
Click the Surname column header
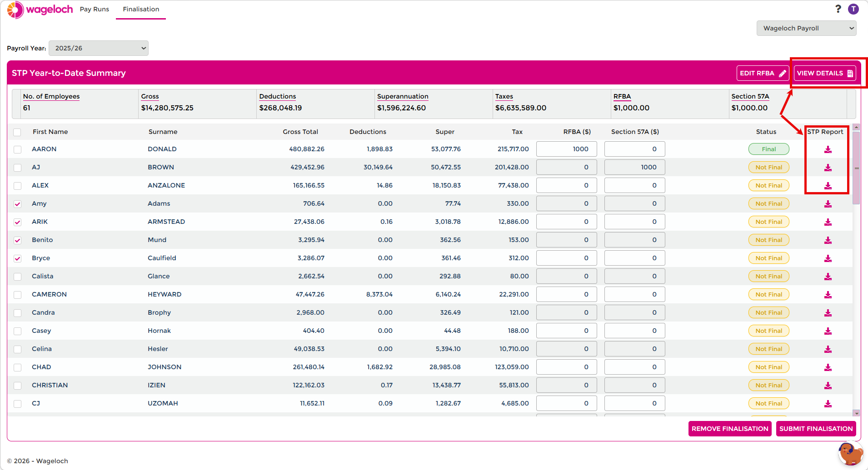(x=163, y=132)
